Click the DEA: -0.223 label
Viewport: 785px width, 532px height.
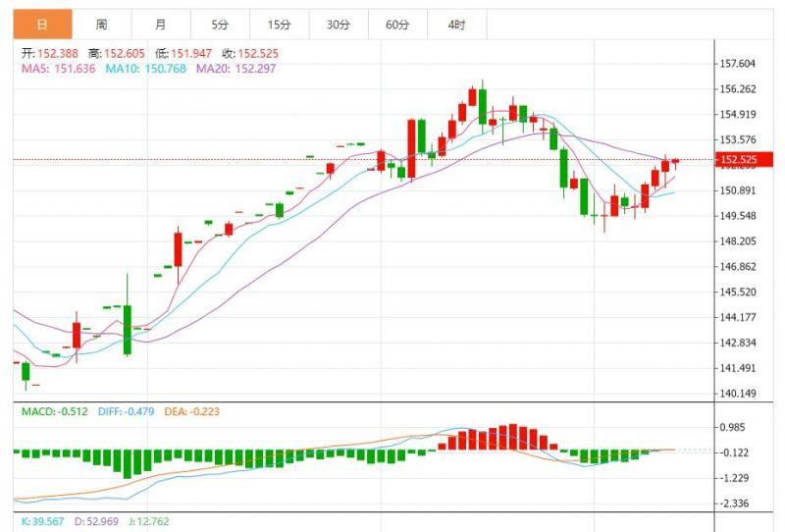click(x=194, y=412)
